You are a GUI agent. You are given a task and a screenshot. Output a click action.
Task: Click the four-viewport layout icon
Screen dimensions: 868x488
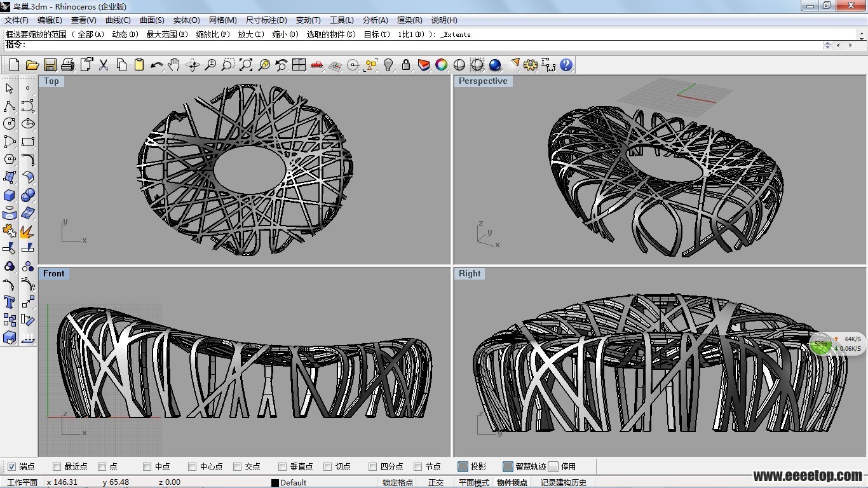[299, 65]
